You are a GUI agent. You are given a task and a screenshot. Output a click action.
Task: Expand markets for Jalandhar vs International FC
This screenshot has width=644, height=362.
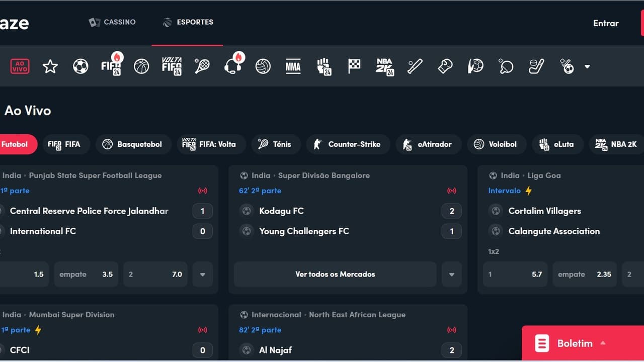point(202,275)
